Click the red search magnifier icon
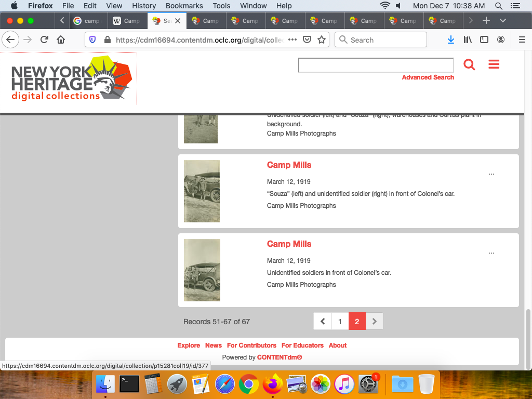Viewport: 532px width, 399px height. pyautogui.click(x=469, y=64)
